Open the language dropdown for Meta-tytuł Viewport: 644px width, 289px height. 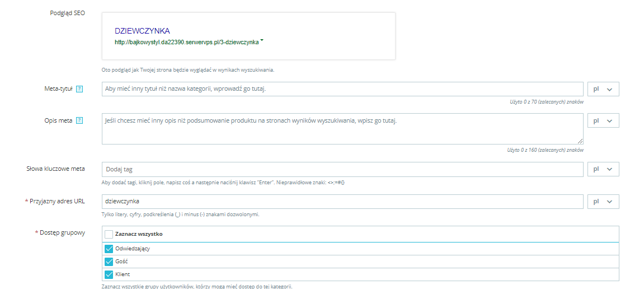603,89
